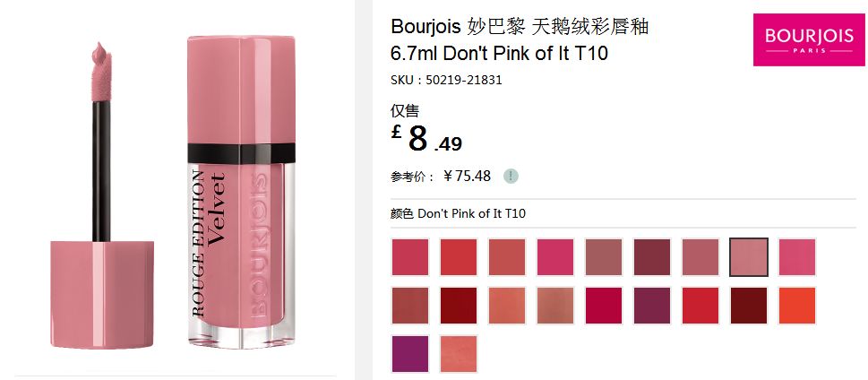Image resolution: width=868 pixels, height=380 pixels.
Task: Select the dark maroon swatch, eighth in the second row
Action: 749,306
